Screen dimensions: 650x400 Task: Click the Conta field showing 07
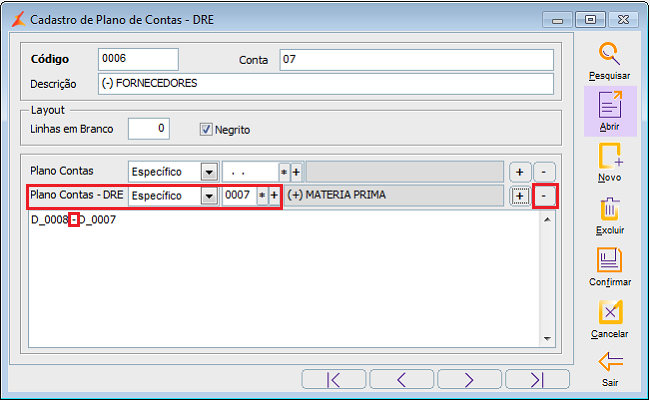(416, 59)
